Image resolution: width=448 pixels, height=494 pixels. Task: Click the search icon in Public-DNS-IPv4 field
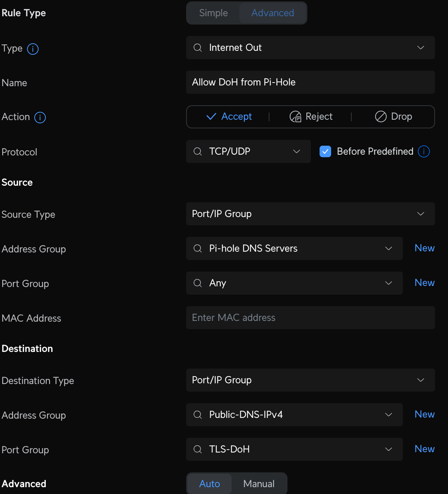click(198, 415)
